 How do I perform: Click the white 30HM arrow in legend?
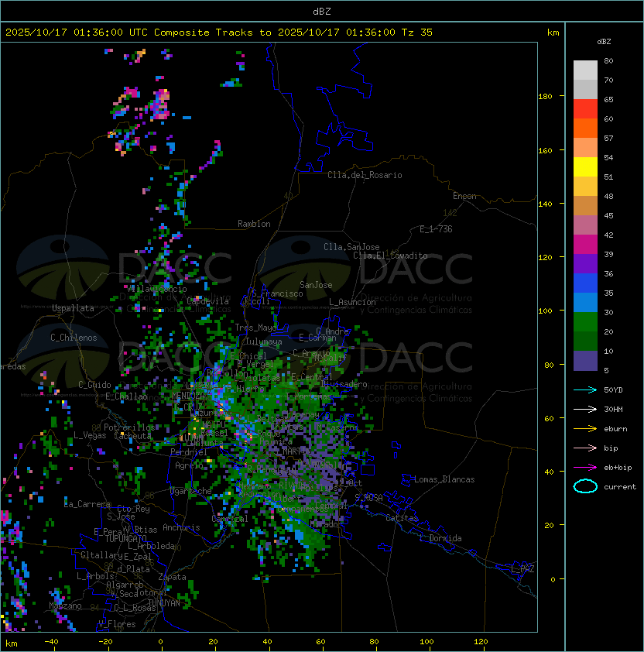(585, 409)
